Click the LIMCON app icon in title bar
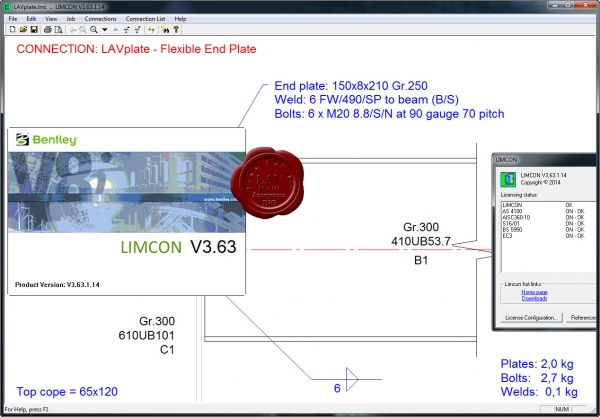 7,7
